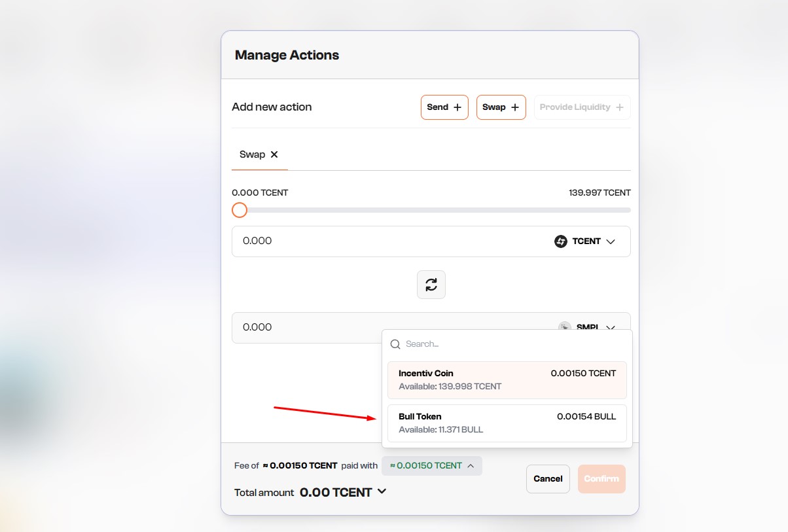
Task: Select Incentiv Coin as fee token
Action: (507, 380)
